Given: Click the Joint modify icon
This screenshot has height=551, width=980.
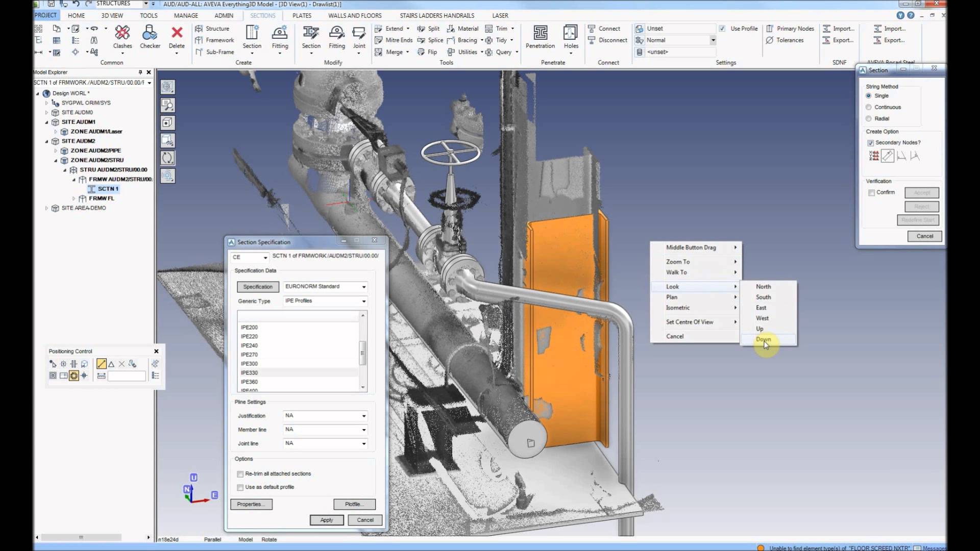Looking at the screenshot, I should click(x=359, y=34).
